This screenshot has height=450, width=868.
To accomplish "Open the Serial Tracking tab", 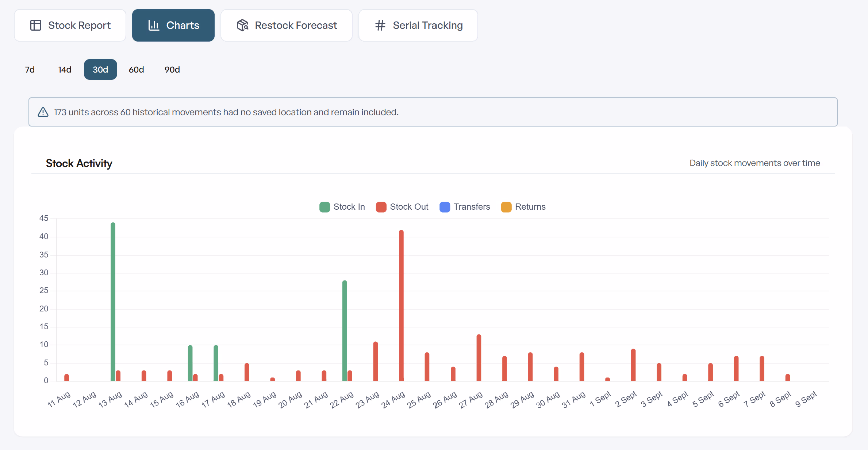I will pyautogui.click(x=418, y=25).
